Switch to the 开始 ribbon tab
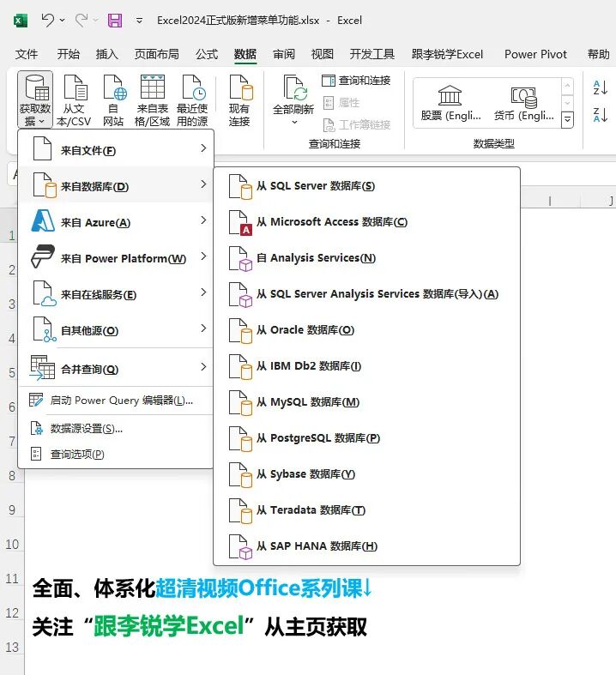The width and height of the screenshot is (616, 675). point(68,54)
